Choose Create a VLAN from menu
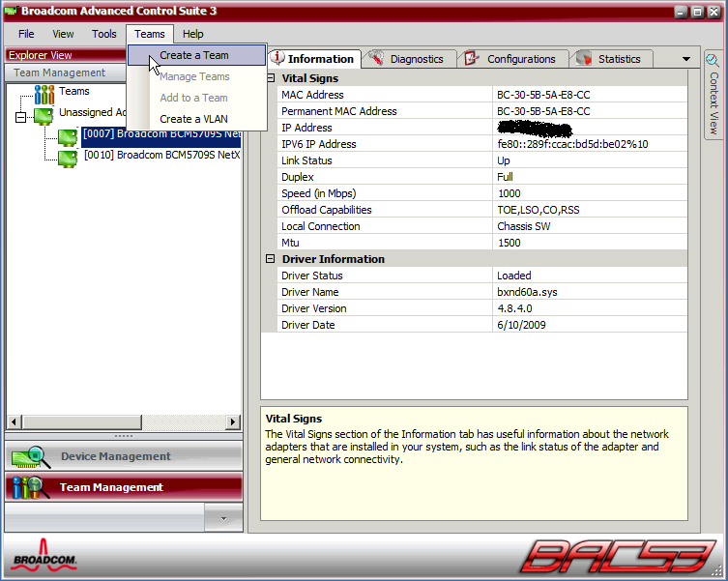This screenshot has width=728, height=581. click(x=197, y=119)
